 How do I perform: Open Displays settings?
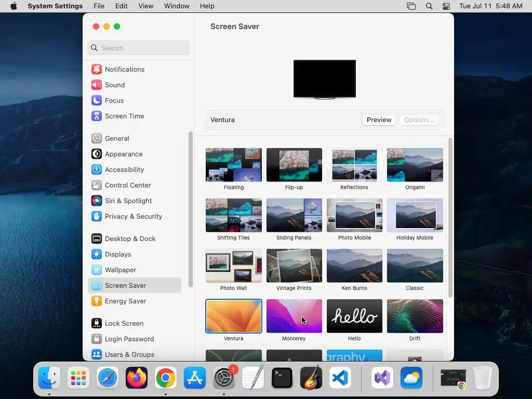pyautogui.click(x=135, y=255)
